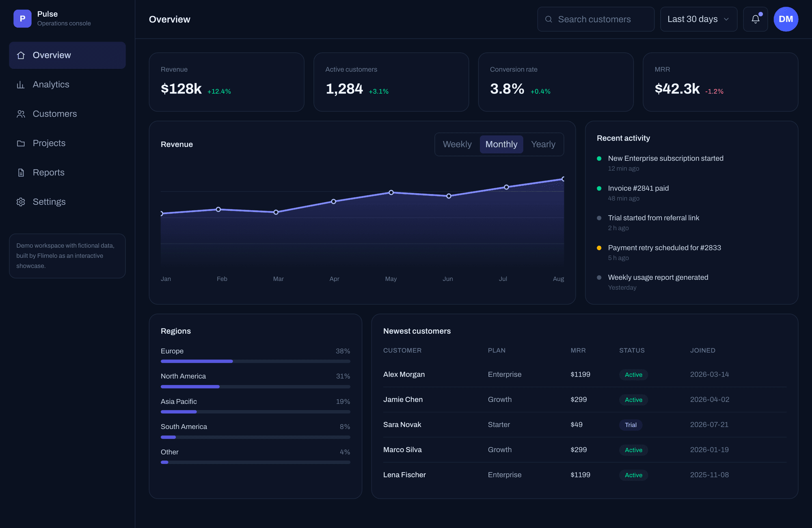This screenshot has height=528, width=812.
Task: Click the Trial badge for Sara Novak
Action: pyautogui.click(x=631, y=425)
